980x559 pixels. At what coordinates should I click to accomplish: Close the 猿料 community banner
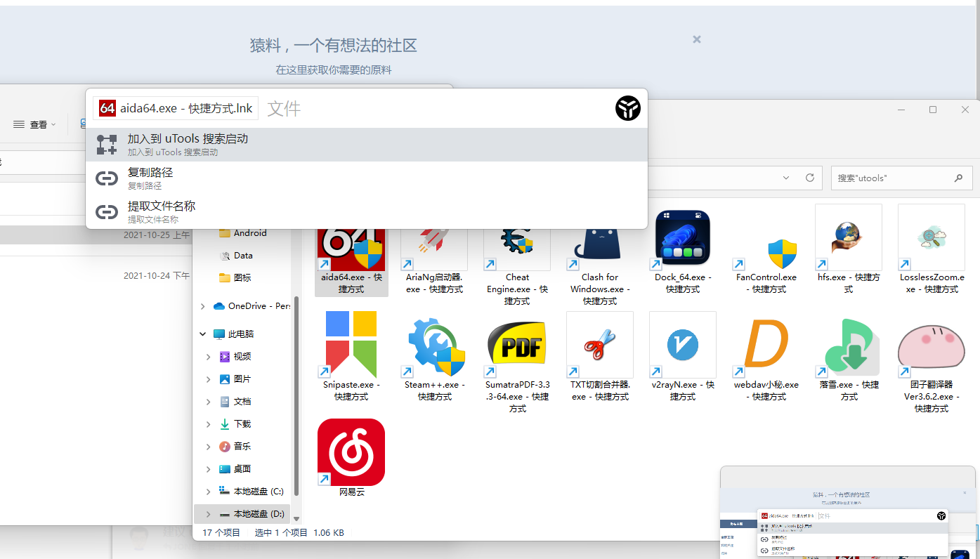point(697,40)
